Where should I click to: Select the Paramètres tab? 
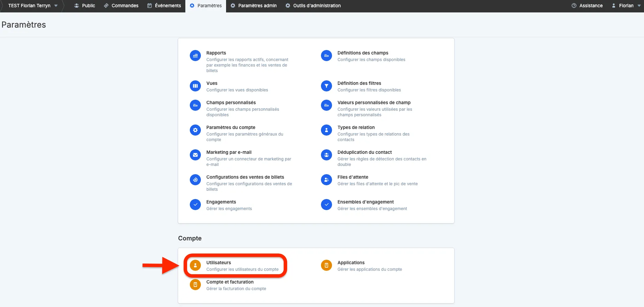(206, 6)
